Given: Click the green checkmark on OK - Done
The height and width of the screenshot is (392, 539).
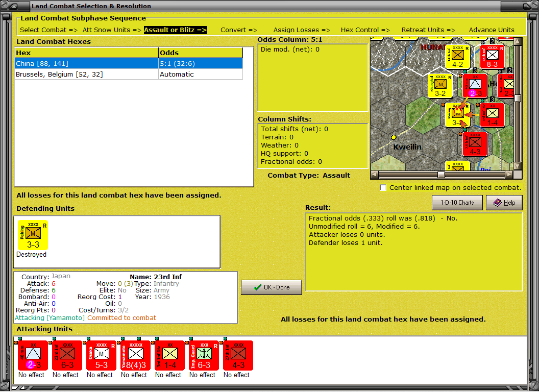Looking at the screenshot, I should click(x=257, y=287).
